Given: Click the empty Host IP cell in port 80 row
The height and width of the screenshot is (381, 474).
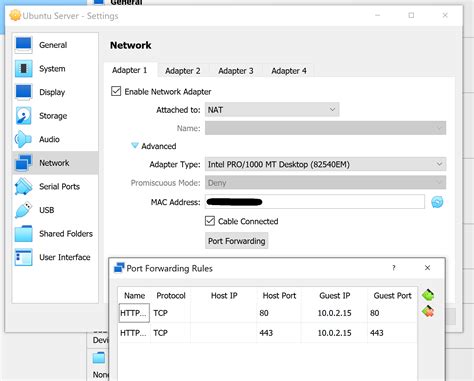Looking at the screenshot, I should point(224,313).
